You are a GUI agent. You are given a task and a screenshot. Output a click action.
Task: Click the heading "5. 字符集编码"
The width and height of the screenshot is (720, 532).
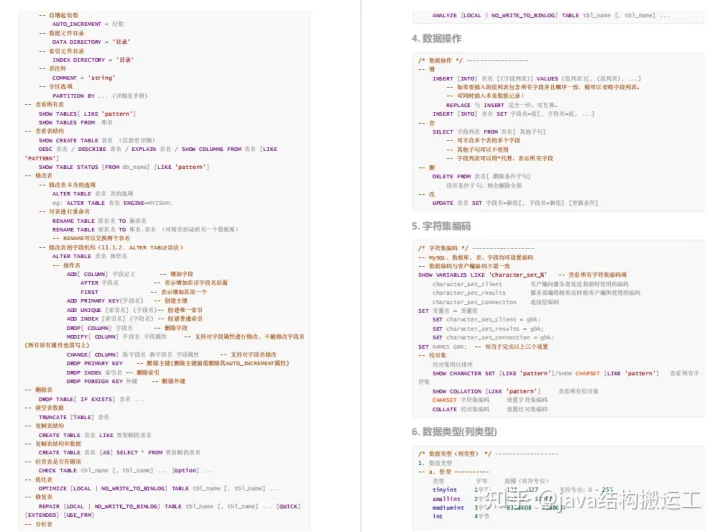click(x=441, y=226)
